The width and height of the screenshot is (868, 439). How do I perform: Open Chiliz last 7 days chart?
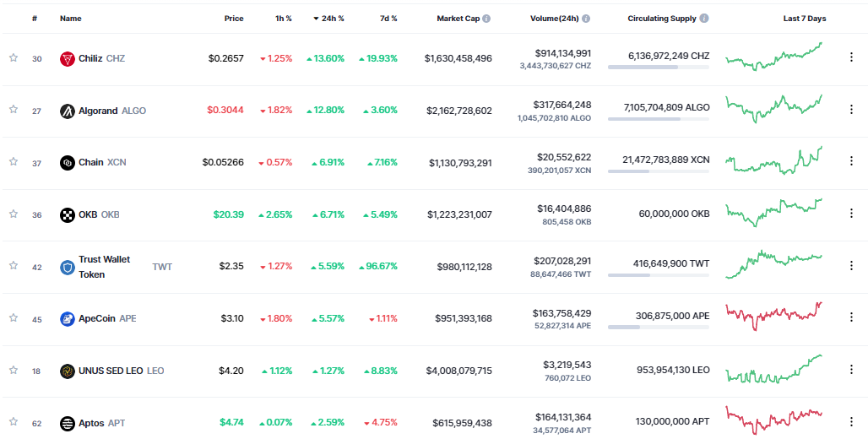pos(774,57)
